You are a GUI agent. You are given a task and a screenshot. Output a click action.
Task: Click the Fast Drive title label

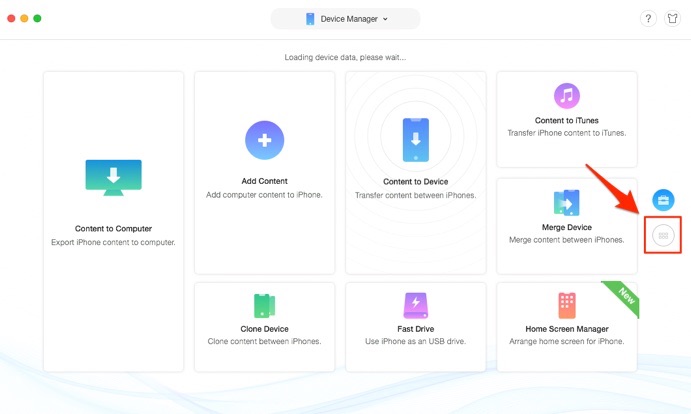point(416,329)
